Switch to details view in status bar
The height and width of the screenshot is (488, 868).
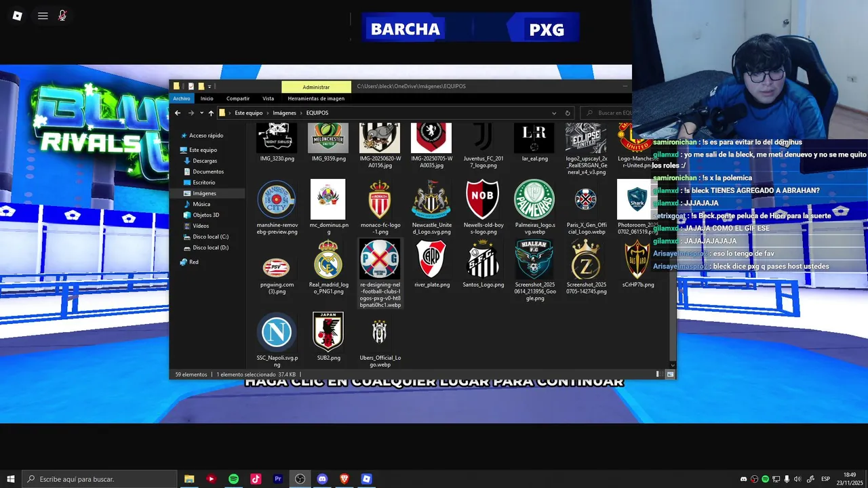click(x=659, y=374)
